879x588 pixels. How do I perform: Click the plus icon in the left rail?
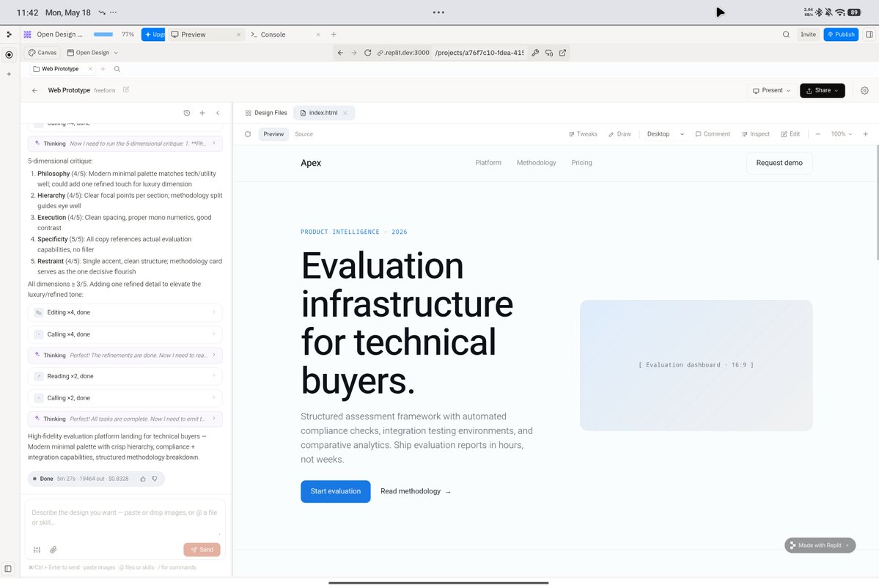tap(9, 74)
